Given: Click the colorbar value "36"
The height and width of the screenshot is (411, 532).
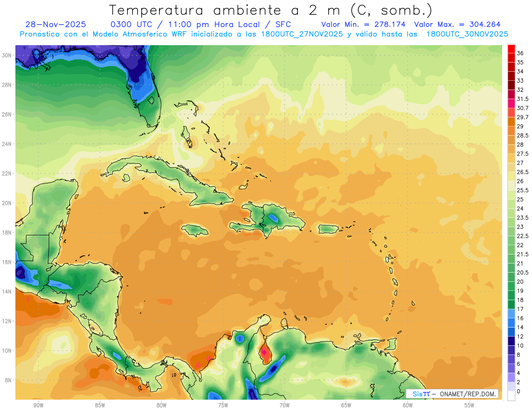Looking at the screenshot, I should click(520, 53).
